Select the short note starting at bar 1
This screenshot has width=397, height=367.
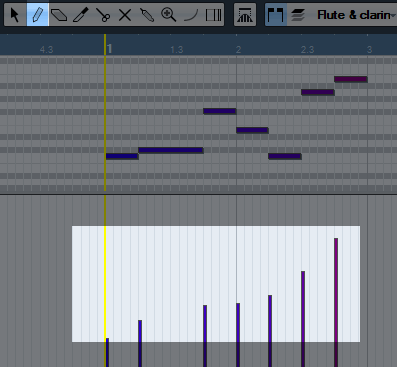click(x=122, y=156)
